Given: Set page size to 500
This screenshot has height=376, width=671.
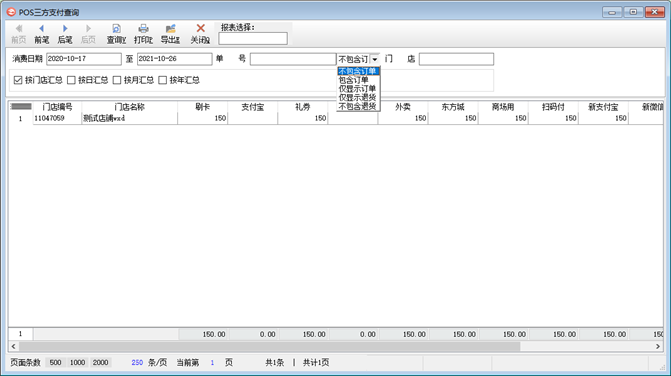Looking at the screenshot, I should click(55, 363).
